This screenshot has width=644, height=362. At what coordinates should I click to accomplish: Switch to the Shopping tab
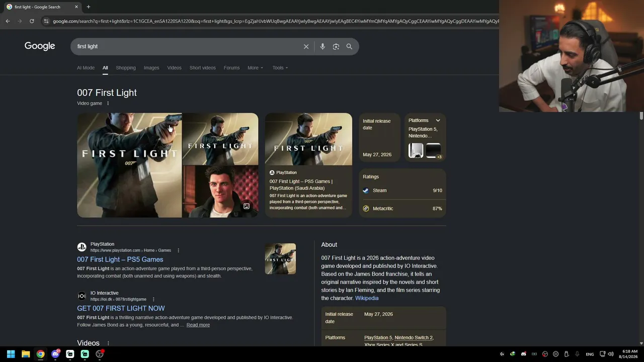[x=126, y=68]
